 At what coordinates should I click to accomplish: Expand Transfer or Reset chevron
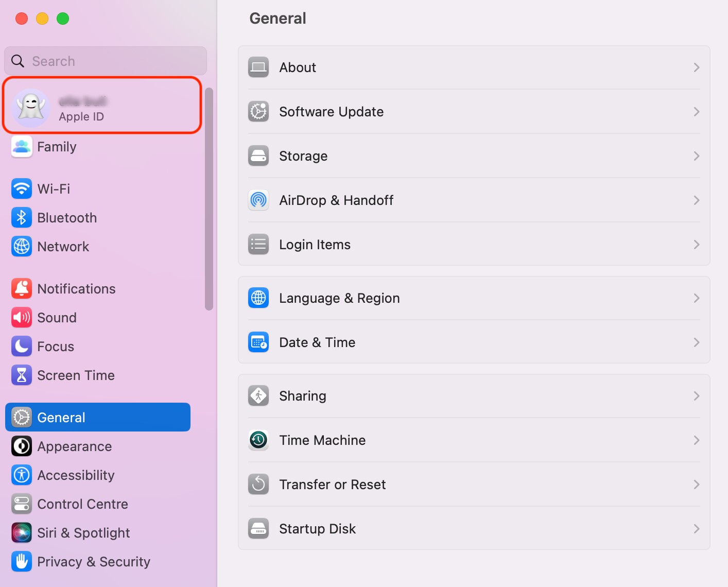(696, 485)
